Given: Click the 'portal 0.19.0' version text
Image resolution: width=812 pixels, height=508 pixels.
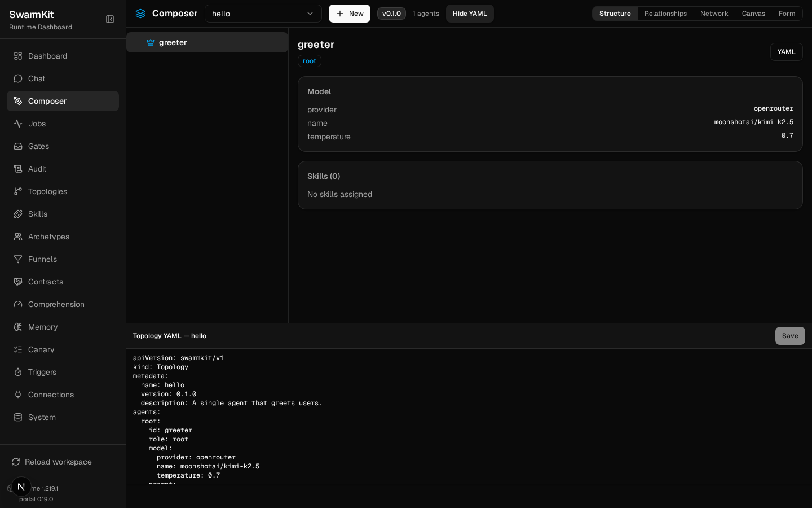Looking at the screenshot, I should (x=36, y=499).
